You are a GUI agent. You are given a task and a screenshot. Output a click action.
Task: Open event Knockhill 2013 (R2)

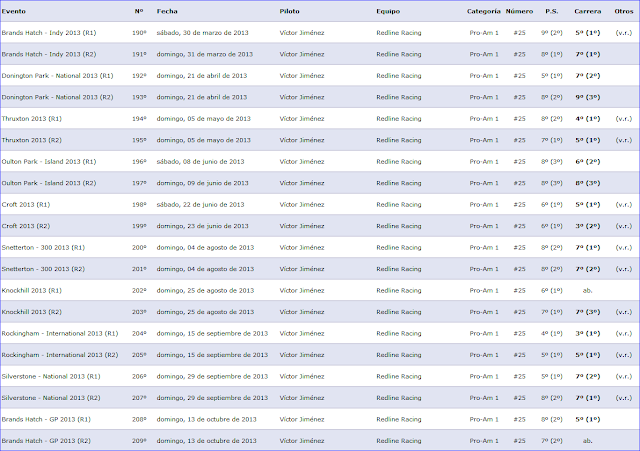point(32,312)
